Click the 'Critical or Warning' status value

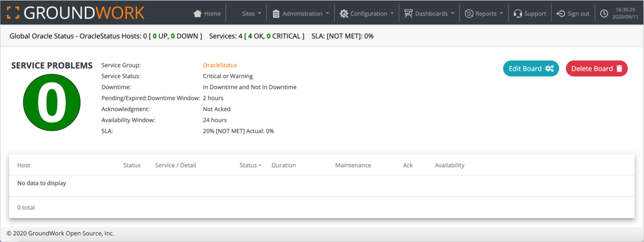(x=228, y=77)
